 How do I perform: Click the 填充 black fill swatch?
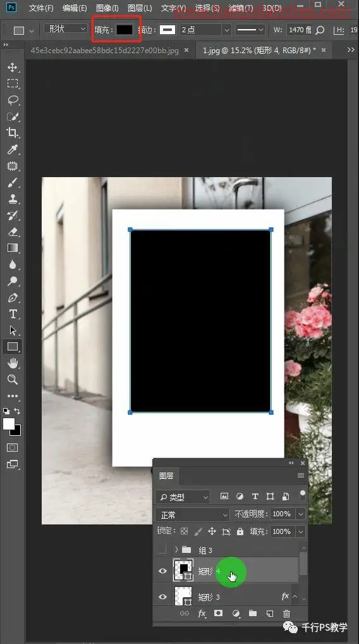pos(125,30)
